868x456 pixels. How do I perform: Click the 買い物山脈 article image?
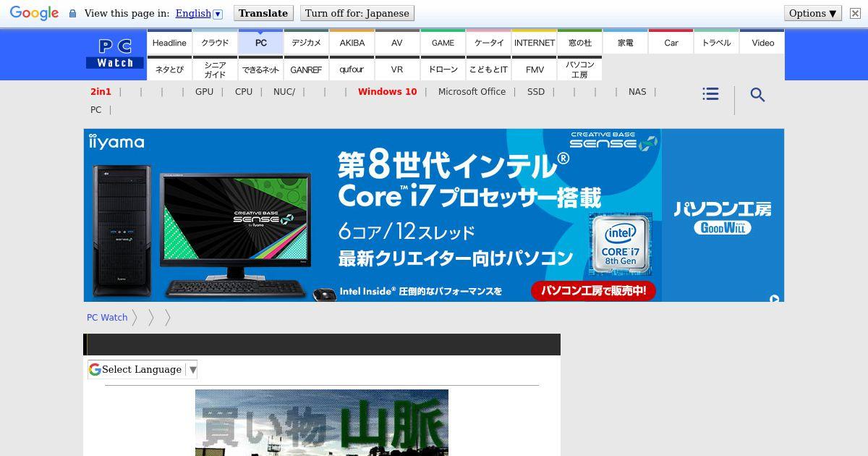click(x=322, y=423)
